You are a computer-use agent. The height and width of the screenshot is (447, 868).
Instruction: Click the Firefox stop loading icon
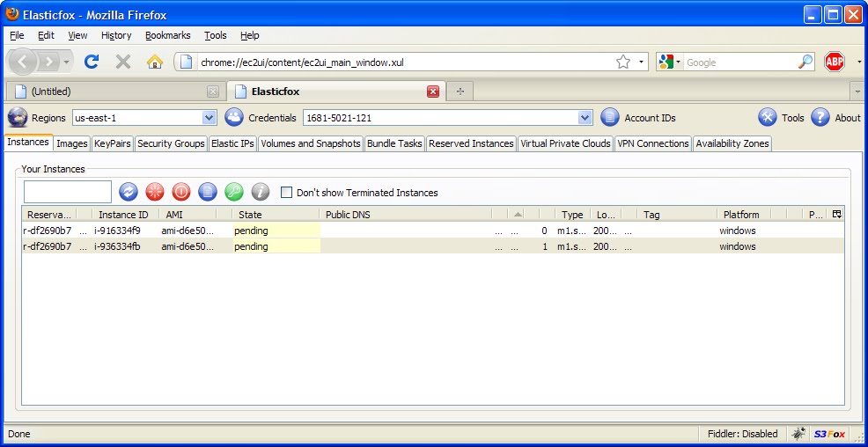(x=123, y=62)
